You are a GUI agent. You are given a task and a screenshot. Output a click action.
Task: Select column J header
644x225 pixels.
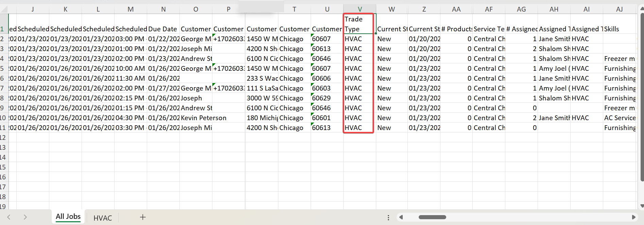pyautogui.click(x=33, y=9)
